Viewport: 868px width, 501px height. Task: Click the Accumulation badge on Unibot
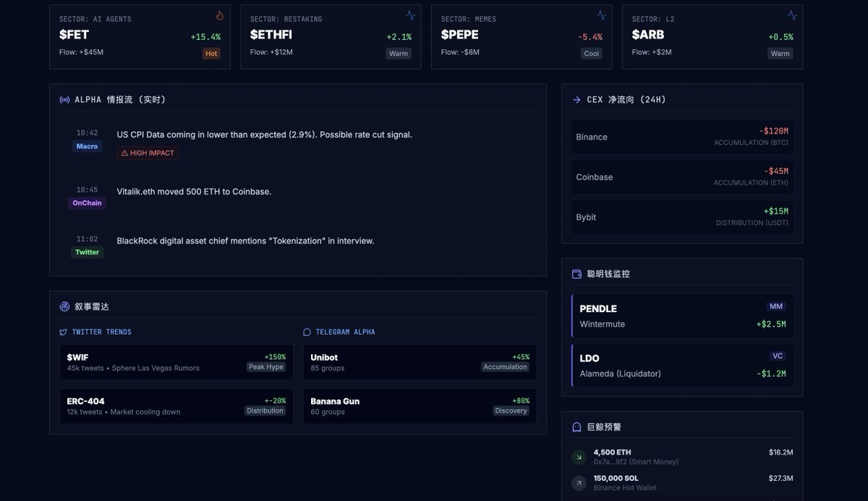pyautogui.click(x=506, y=367)
